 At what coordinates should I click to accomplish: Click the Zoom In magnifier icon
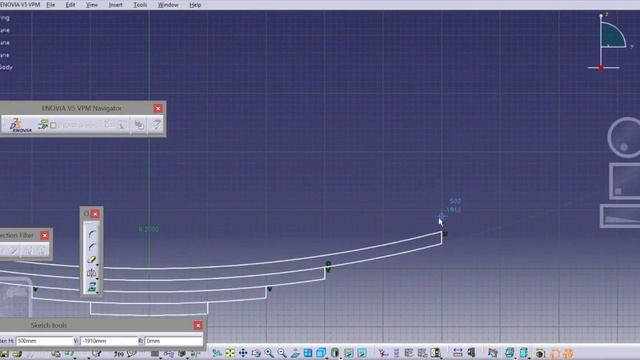click(269, 353)
